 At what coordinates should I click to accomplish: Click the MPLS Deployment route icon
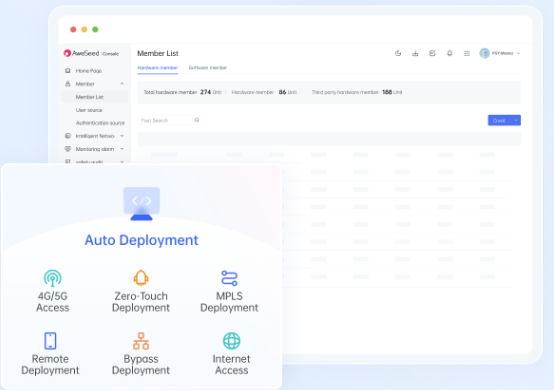pyautogui.click(x=229, y=278)
